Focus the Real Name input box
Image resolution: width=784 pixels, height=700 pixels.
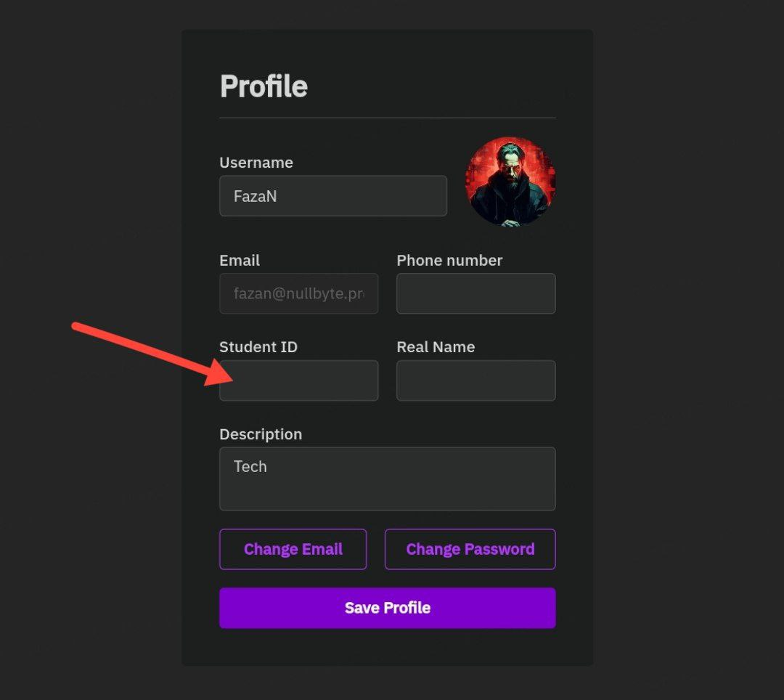coord(475,381)
